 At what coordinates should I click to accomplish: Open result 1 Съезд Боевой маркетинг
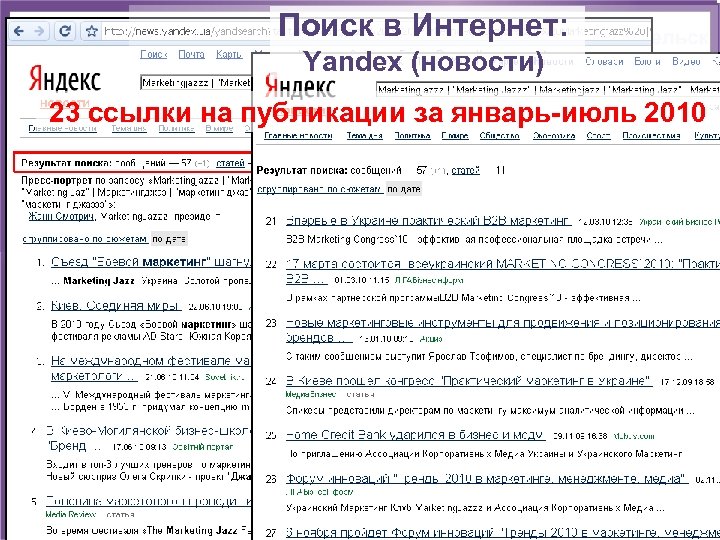[x=151, y=262]
